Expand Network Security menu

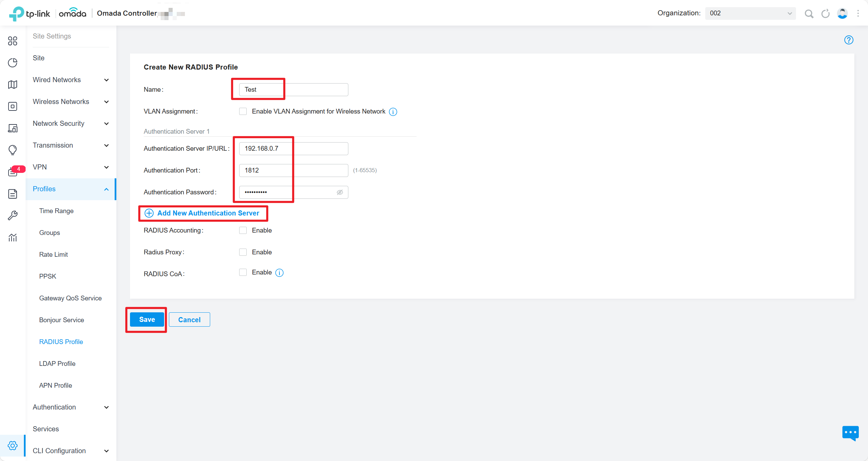[x=71, y=123]
